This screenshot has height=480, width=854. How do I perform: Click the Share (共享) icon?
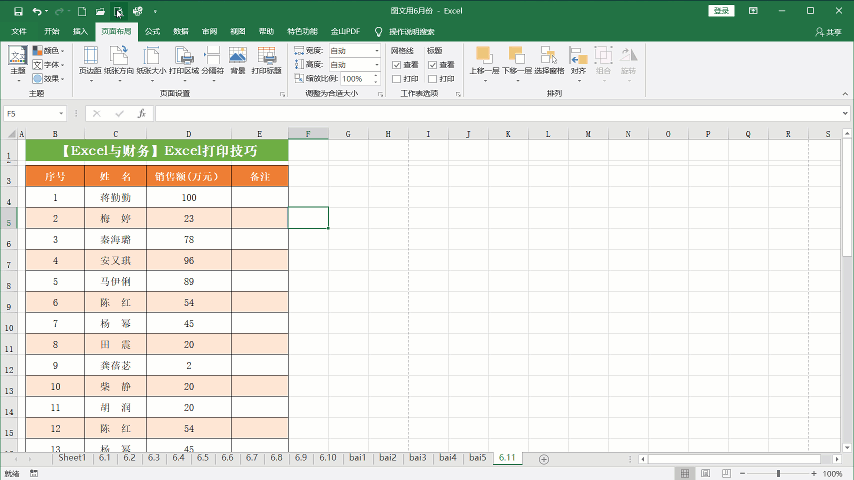(x=828, y=32)
